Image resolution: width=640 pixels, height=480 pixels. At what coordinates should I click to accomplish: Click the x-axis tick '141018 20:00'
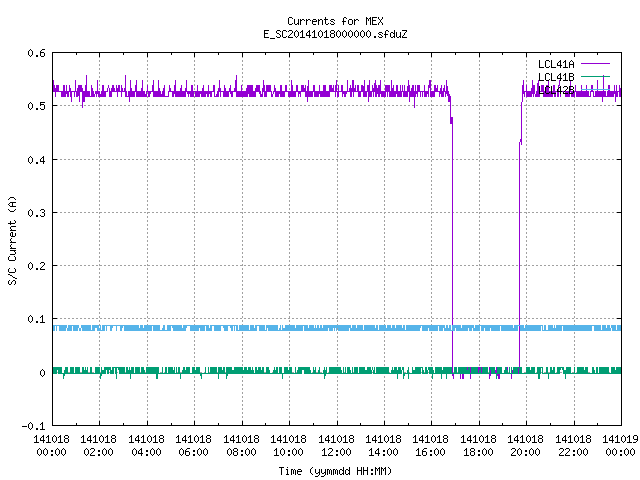coord(525,446)
